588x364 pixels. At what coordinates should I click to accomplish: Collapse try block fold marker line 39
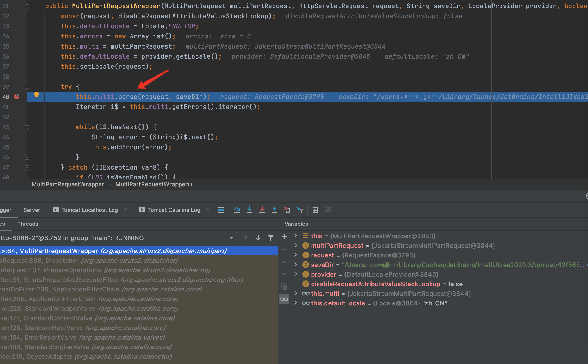[x=27, y=87]
